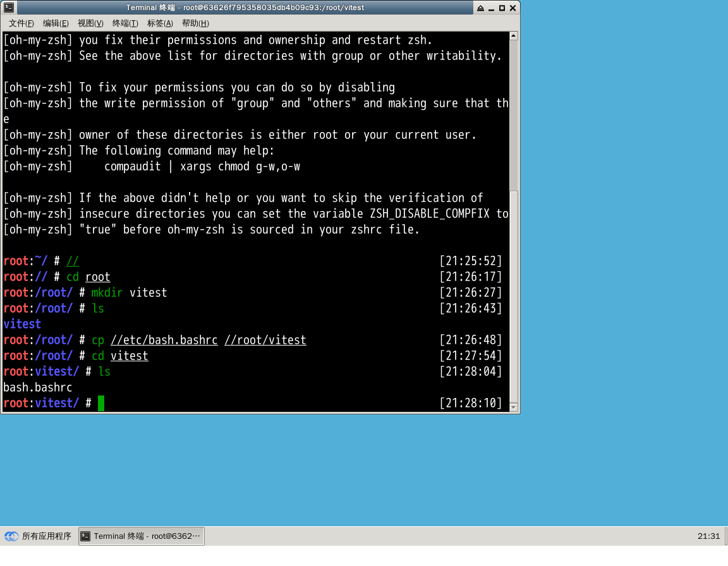Click the 21:31 clock in the panel
728x566 pixels.
[x=708, y=536]
